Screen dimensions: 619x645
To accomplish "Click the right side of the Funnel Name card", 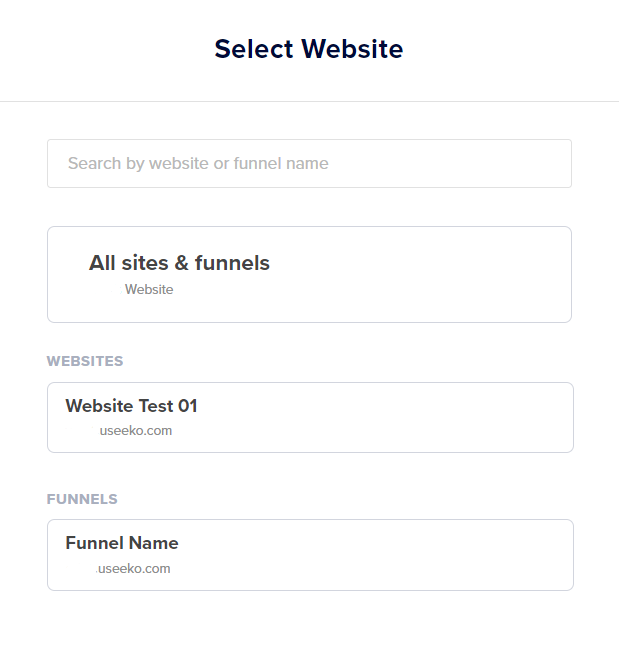I will 480,554.
